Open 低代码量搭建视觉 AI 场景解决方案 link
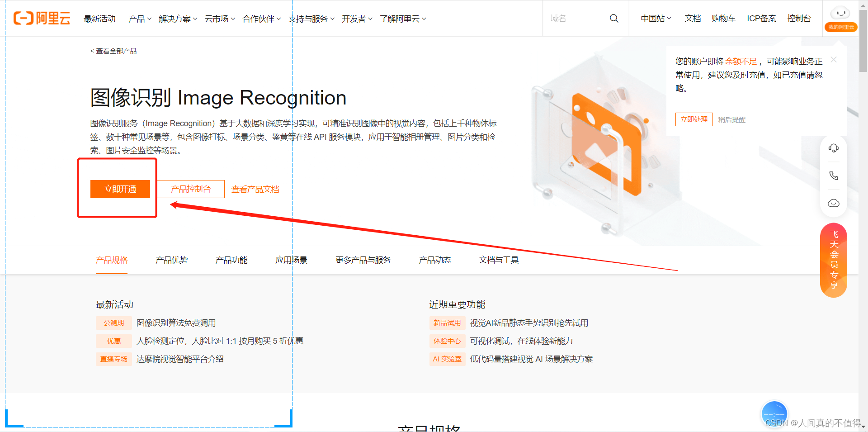The width and height of the screenshot is (868, 432). pyautogui.click(x=531, y=359)
